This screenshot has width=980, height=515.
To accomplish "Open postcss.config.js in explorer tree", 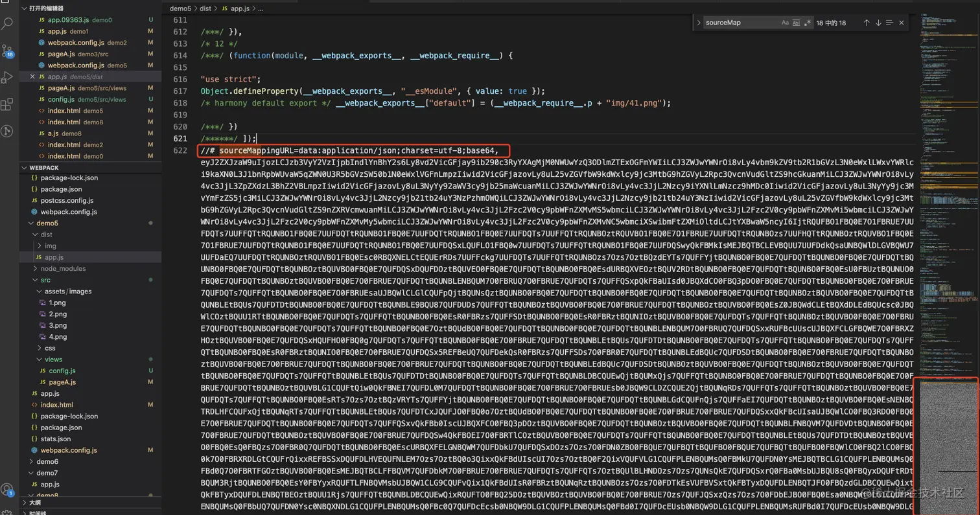I will 91,201.
